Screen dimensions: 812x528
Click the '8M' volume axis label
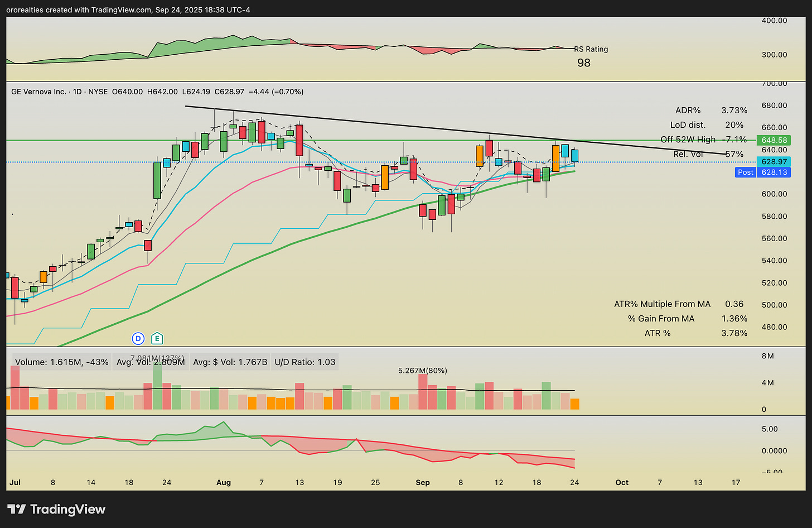tap(767, 356)
